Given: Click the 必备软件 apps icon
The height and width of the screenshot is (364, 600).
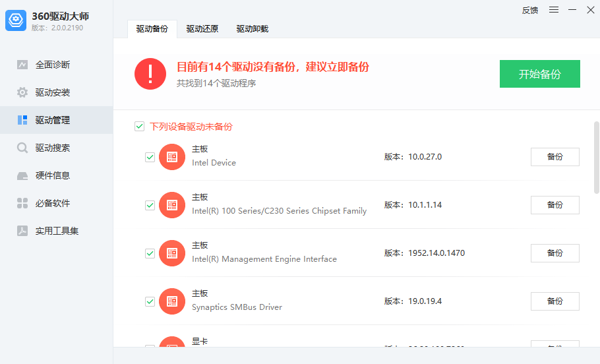Looking at the screenshot, I should click(x=22, y=203).
